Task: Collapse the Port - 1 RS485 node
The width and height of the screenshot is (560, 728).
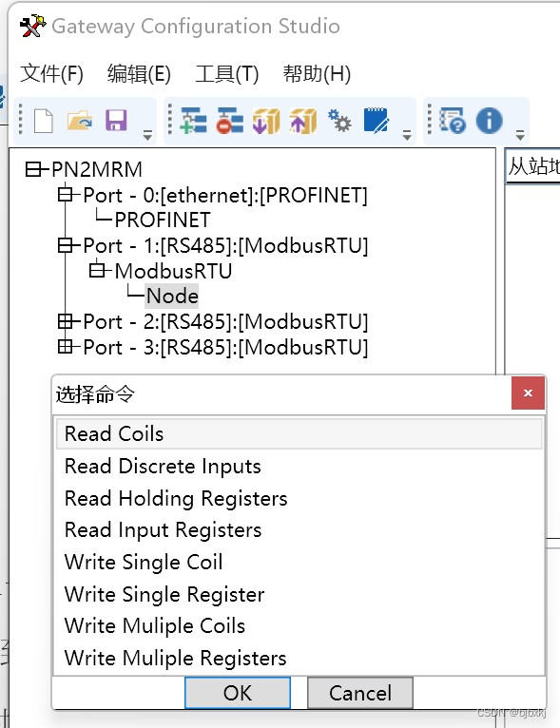Action: pos(65,245)
